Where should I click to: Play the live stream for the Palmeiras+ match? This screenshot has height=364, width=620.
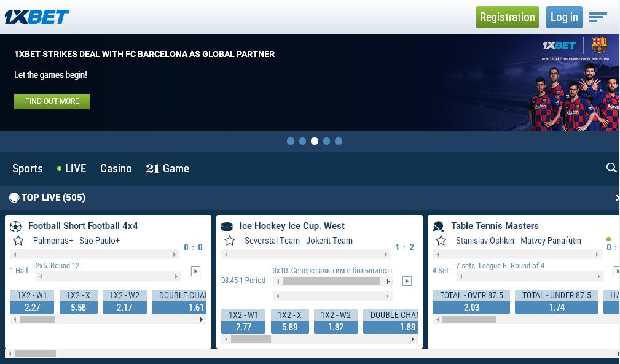click(x=196, y=271)
